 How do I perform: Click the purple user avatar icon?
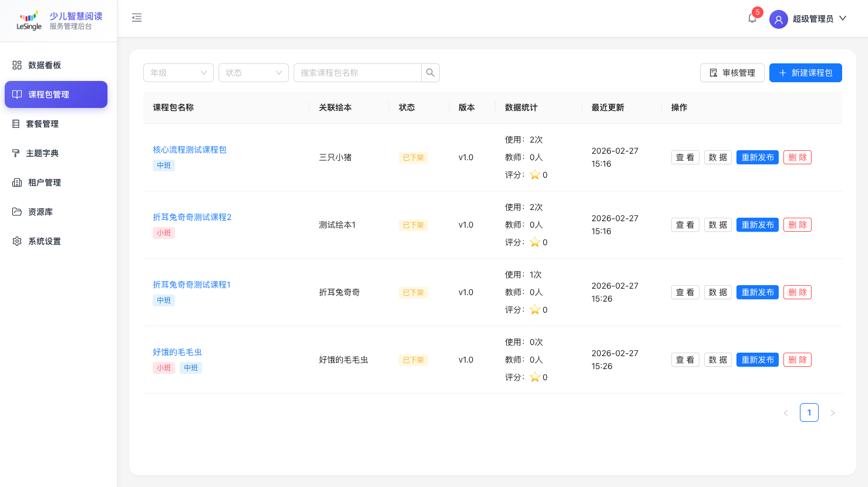[x=778, y=19]
